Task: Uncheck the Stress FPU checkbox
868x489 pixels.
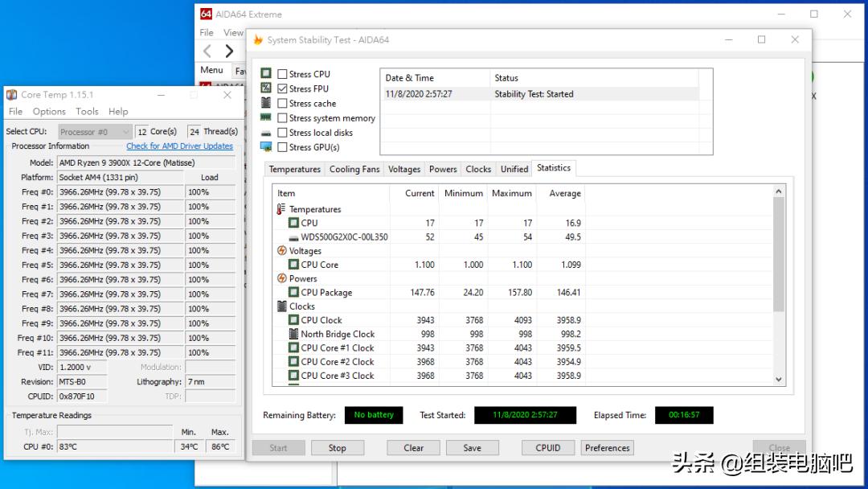Action: [282, 88]
